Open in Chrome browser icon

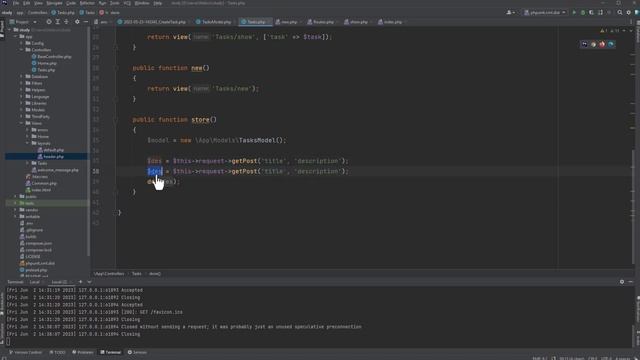click(x=593, y=44)
